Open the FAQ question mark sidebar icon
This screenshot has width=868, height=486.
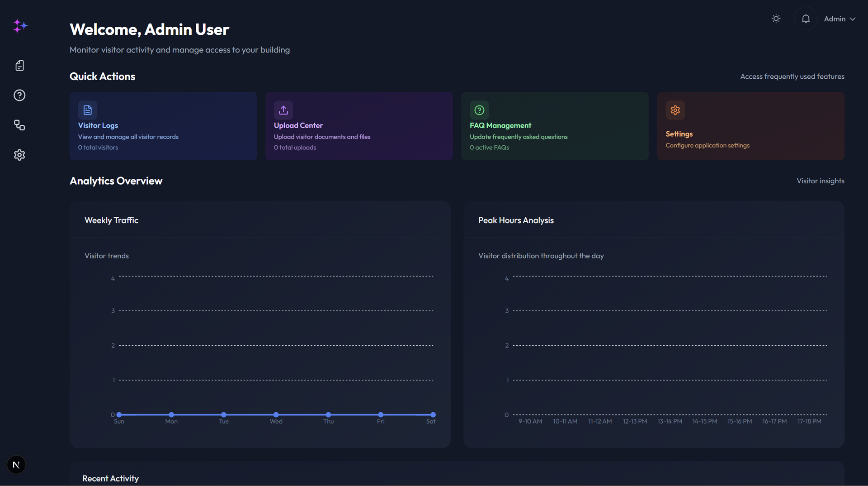[19, 95]
